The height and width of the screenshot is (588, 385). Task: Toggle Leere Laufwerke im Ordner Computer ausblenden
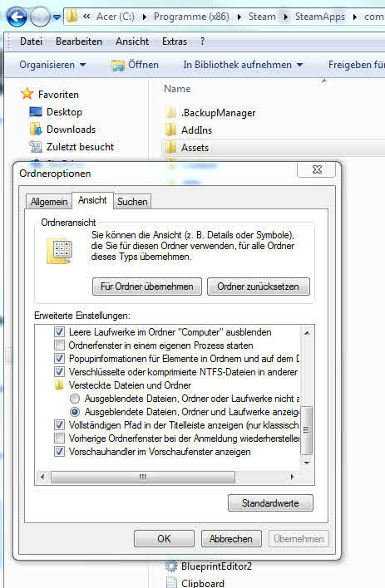coord(59,332)
